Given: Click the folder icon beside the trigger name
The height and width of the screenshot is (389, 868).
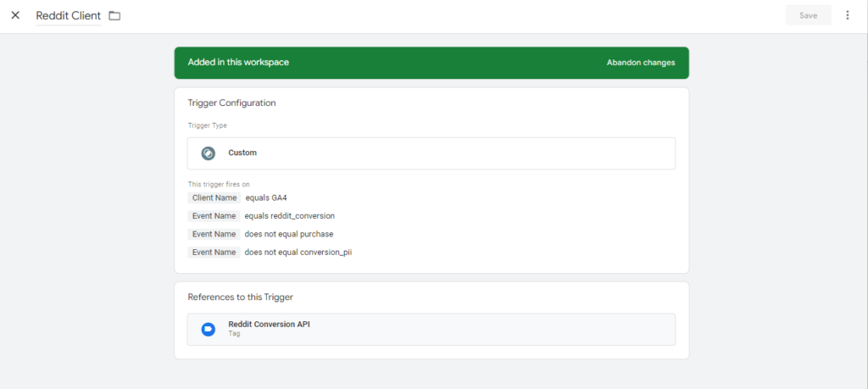Looking at the screenshot, I should click(x=114, y=16).
